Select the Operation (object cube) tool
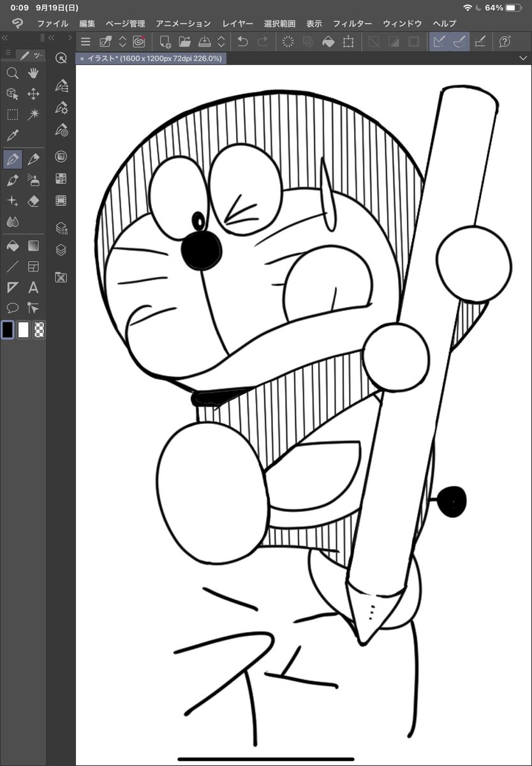Viewport: 532px width, 766px height. [x=12, y=94]
